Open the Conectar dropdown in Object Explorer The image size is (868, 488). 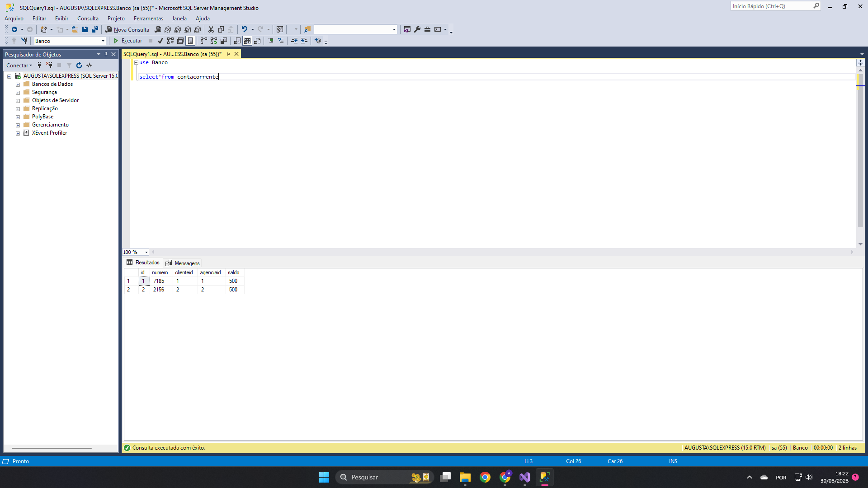19,66
